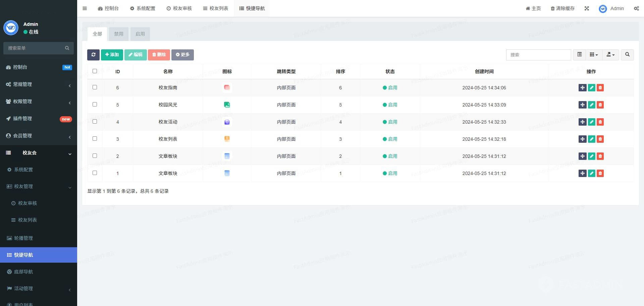Click 清除缓存 in the header

pos(563,8)
